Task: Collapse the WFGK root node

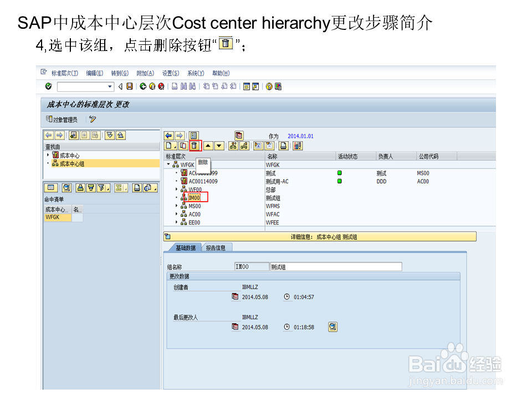Action: (168, 164)
